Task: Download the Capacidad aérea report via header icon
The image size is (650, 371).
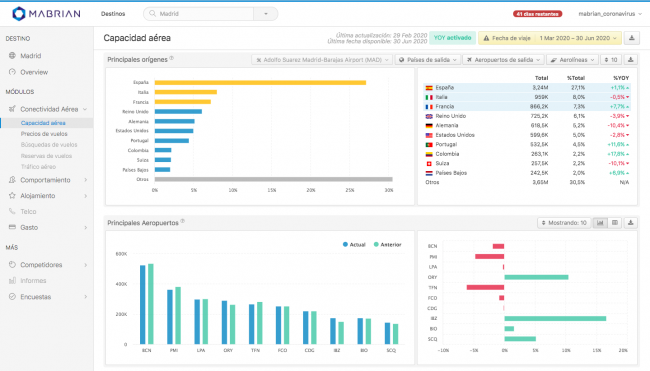Action: tap(631, 38)
